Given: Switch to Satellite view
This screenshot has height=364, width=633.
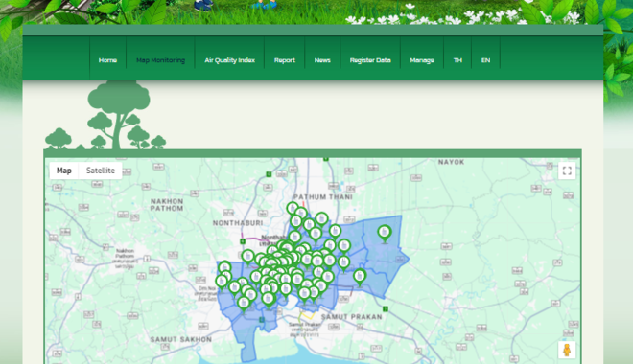Looking at the screenshot, I should 101,171.
